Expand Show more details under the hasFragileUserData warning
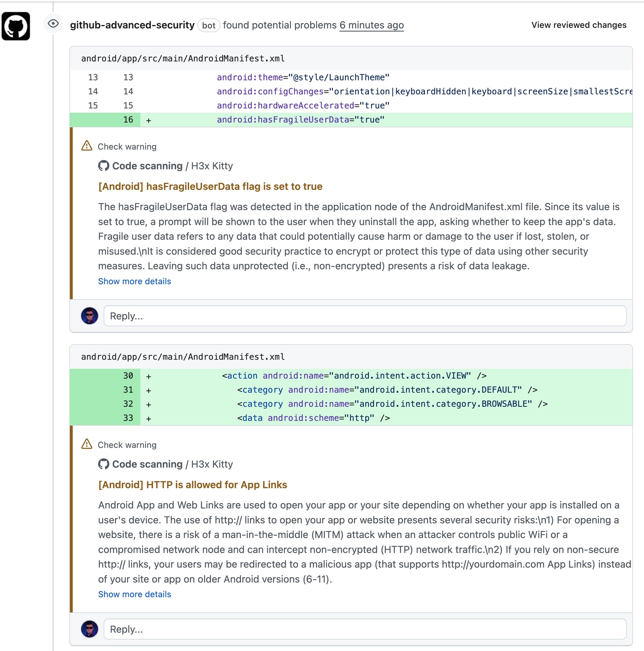The width and height of the screenshot is (644, 651). 134,281
